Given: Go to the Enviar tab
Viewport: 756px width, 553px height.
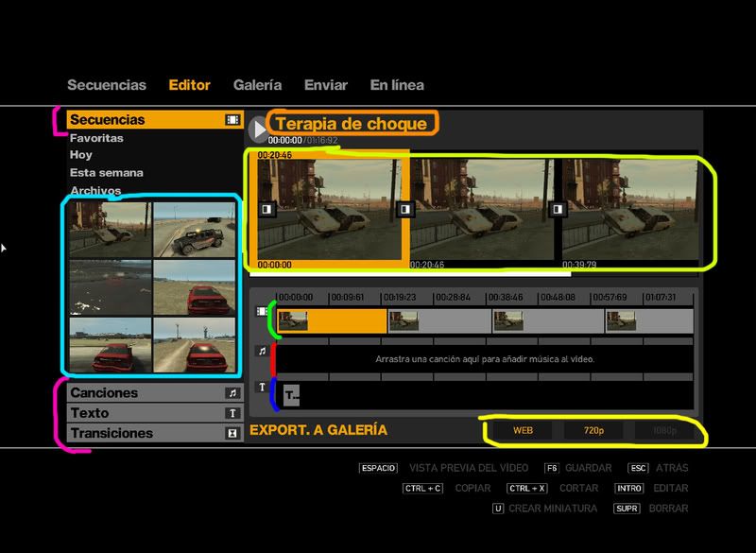Looking at the screenshot, I should pyautogui.click(x=326, y=85).
